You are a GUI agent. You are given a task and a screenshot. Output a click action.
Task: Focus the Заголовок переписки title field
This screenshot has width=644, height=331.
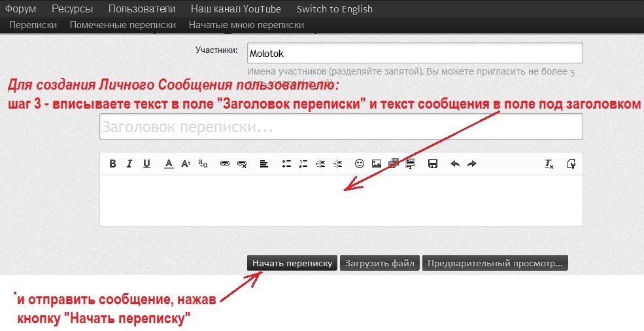[x=341, y=128]
